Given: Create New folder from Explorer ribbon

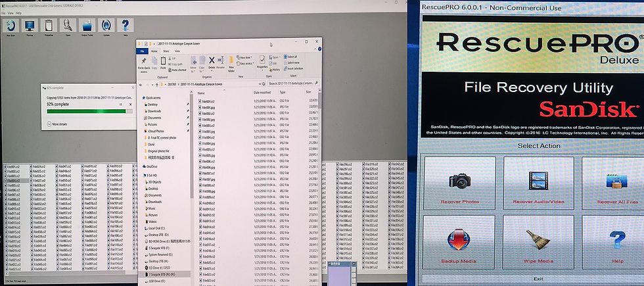Looking at the screenshot, I should pyautogui.click(x=231, y=64).
